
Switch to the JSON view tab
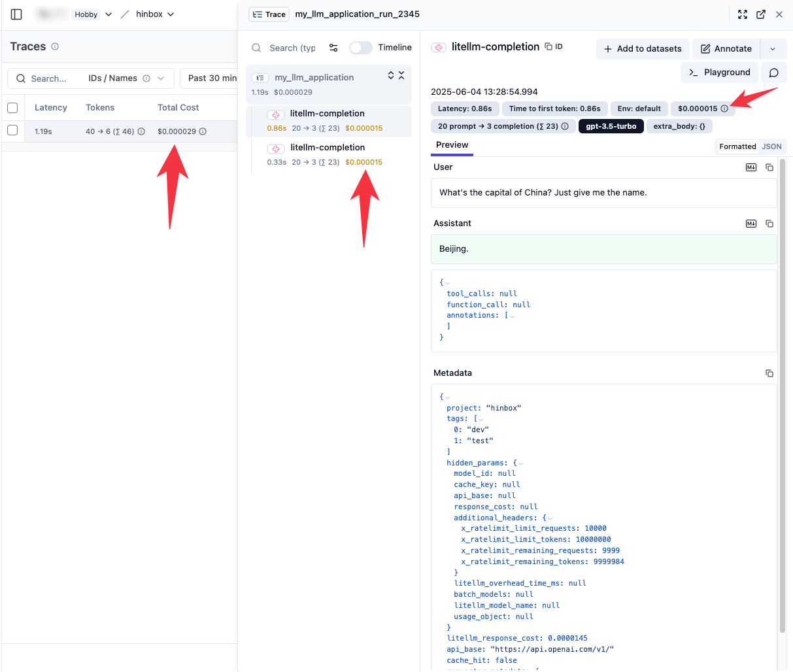[x=771, y=146]
